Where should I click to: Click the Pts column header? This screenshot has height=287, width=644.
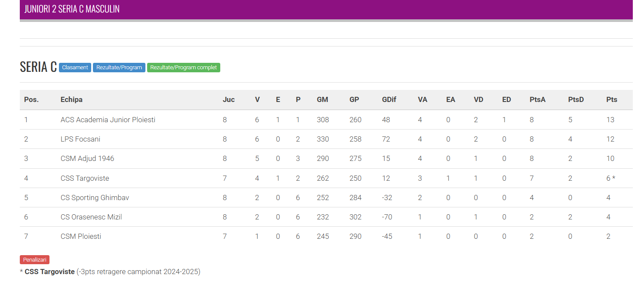click(x=611, y=99)
